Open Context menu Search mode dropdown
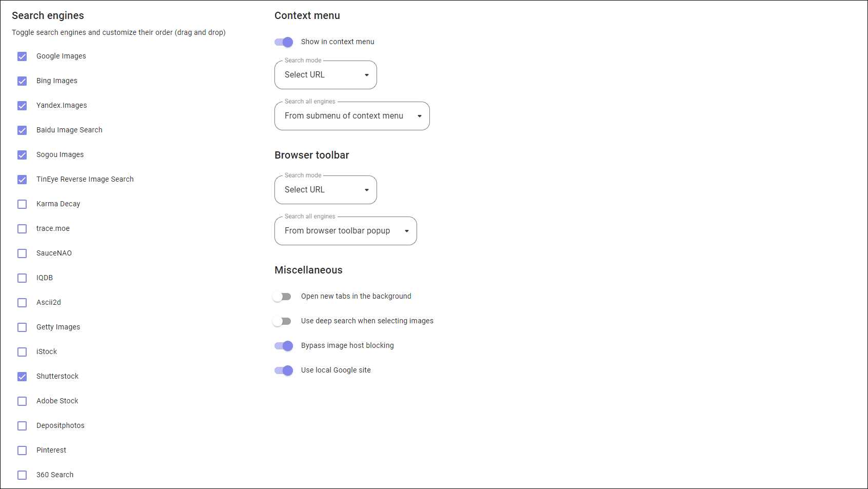The width and height of the screenshot is (868, 489). (x=326, y=75)
